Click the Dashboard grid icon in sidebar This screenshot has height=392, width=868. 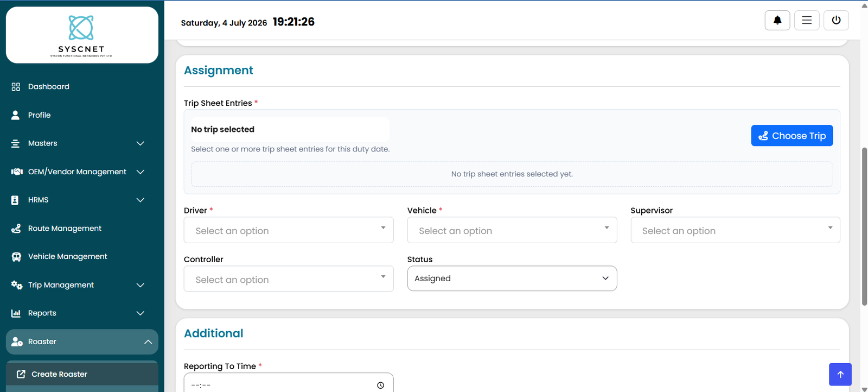coord(16,87)
